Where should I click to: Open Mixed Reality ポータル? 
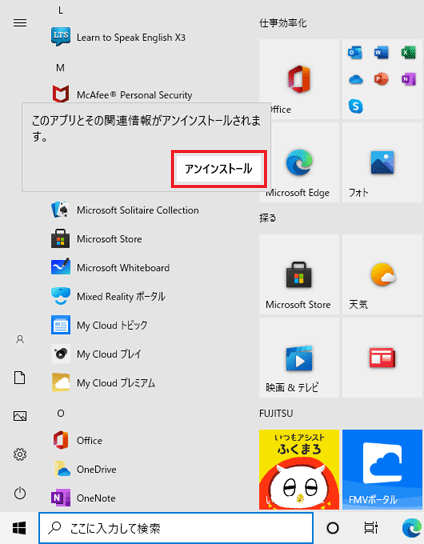tap(108, 296)
